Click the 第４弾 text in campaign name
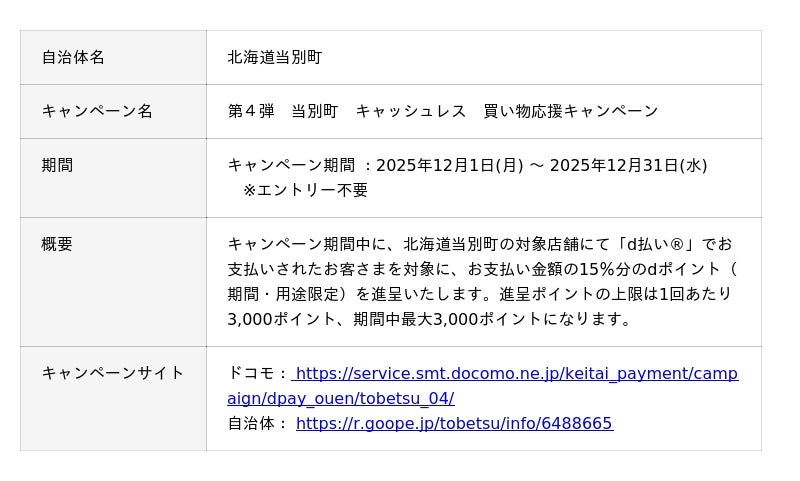The height and width of the screenshot is (481, 800). [251, 111]
